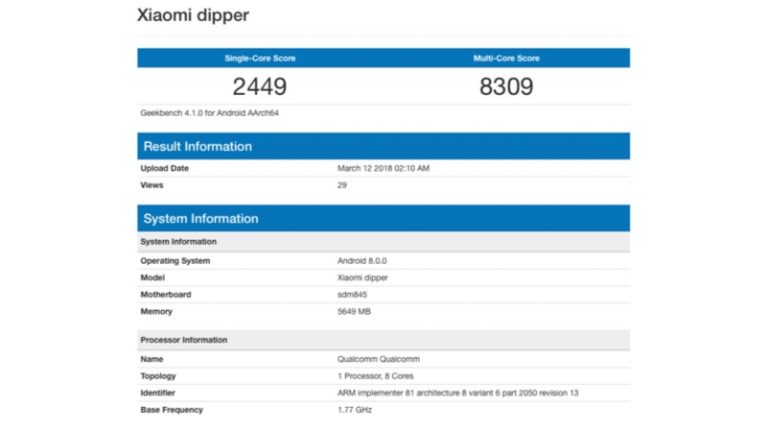768x431 pixels.
Task: Select the sdm845 motherboard value
Action: [x=352, y=295]
